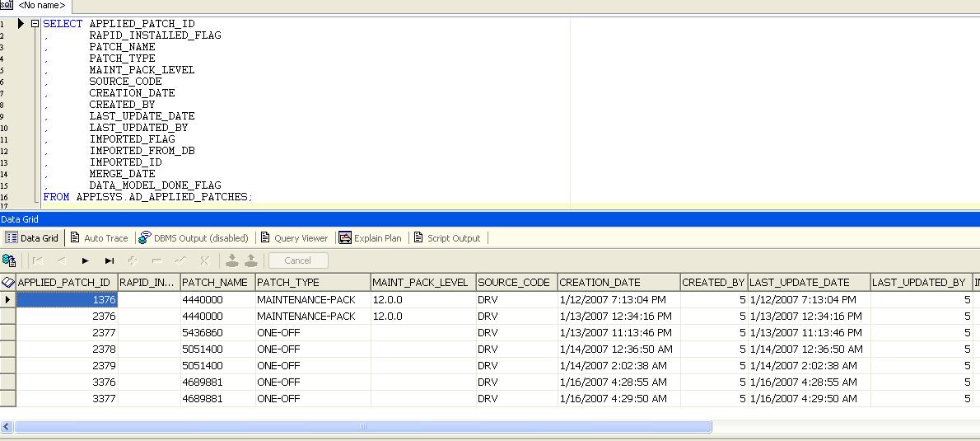Viewport: 980px width, 441px height.
Task: Sort by PATCH_NAME column header
Action: click(217, 282)
